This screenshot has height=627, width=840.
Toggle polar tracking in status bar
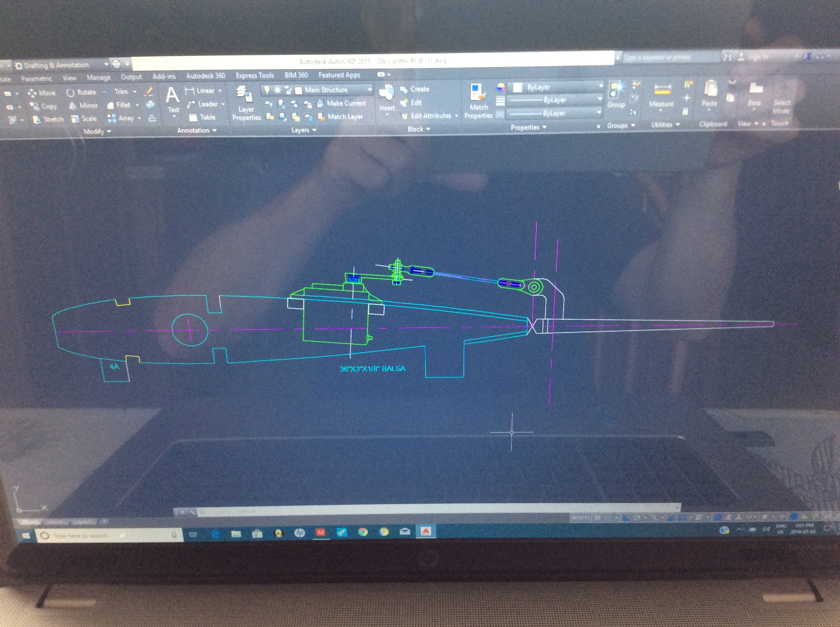637,517
